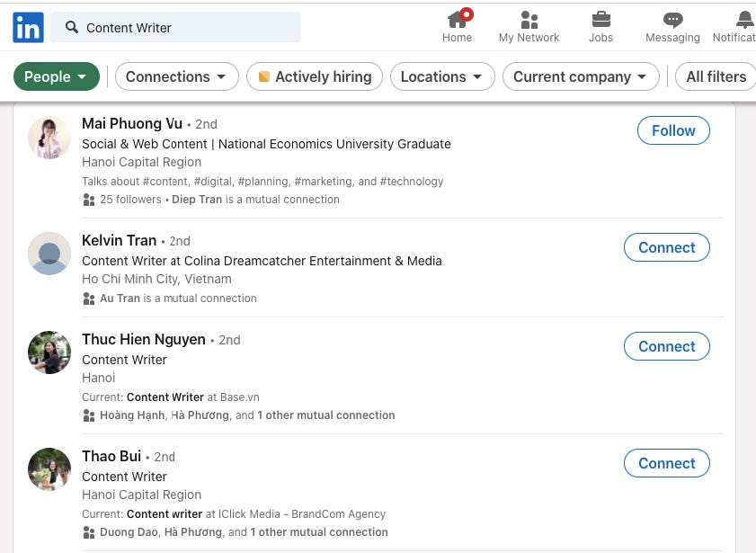Expand the Locations filter dropdown
Screen dimensions: 756x553
[x=442, y=76]
